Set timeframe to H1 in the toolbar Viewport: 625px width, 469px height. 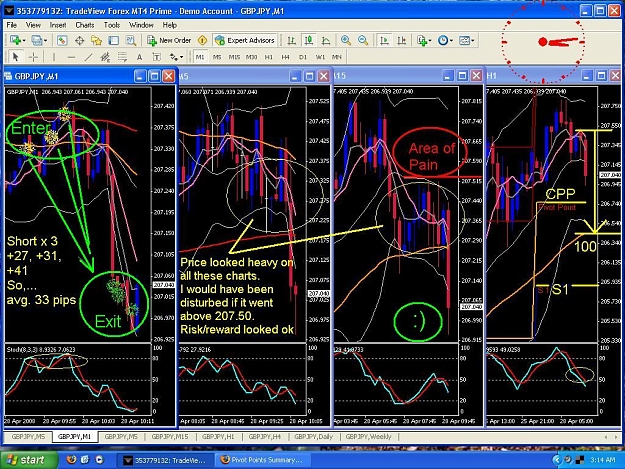(269, 57)
